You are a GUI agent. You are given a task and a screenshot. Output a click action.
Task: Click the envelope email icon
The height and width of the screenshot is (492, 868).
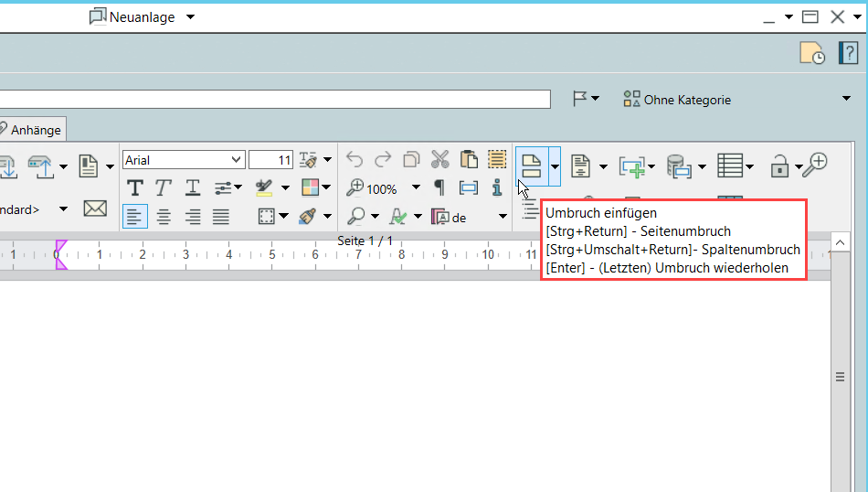[95, 209]
